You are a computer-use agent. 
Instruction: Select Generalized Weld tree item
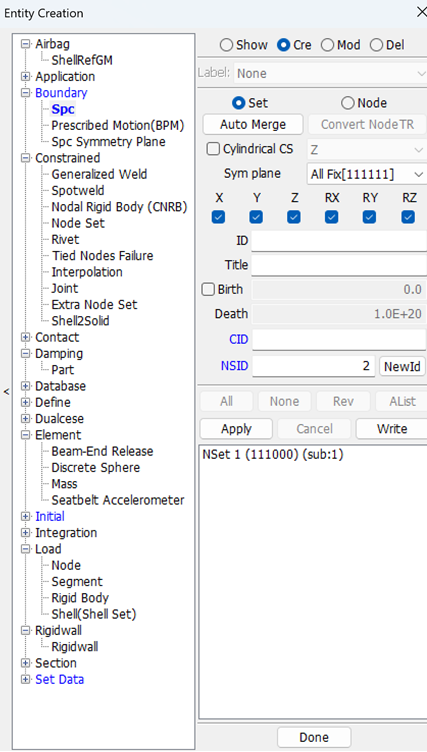coord(99,175)
